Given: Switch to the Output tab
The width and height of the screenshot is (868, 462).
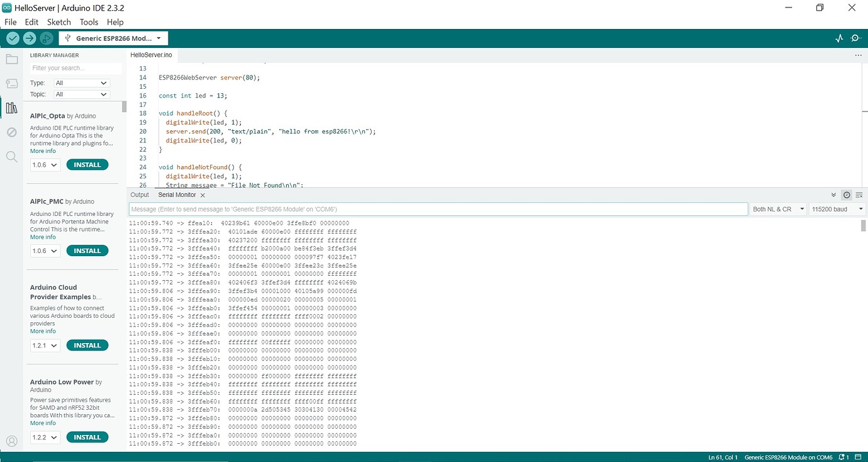Looking at the screenshot, I should (139, 194).
